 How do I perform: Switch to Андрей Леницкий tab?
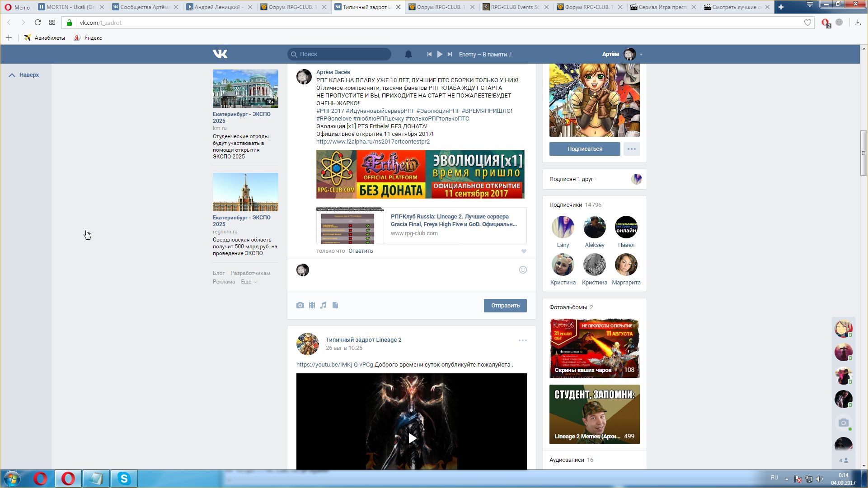pos(219,7)
